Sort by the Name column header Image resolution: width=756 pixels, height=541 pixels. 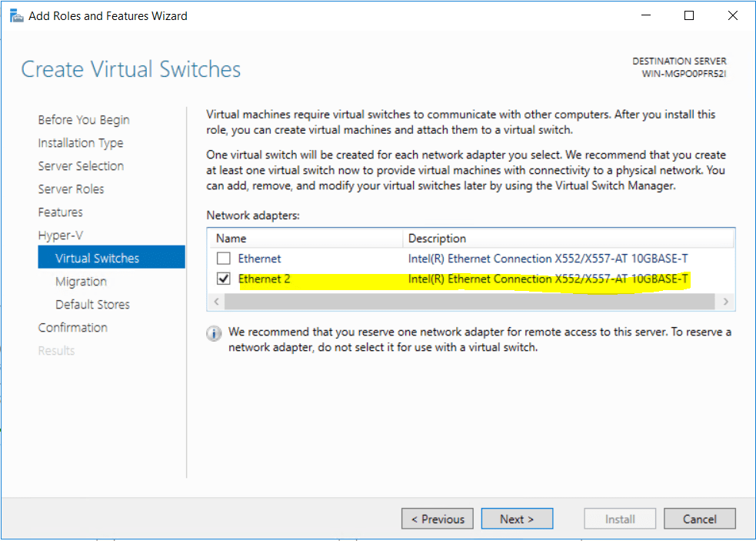coord(230,238)
